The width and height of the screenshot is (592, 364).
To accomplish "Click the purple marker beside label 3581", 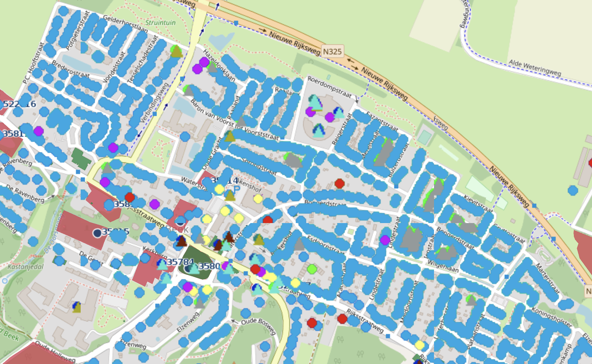I will pos(38,131).
